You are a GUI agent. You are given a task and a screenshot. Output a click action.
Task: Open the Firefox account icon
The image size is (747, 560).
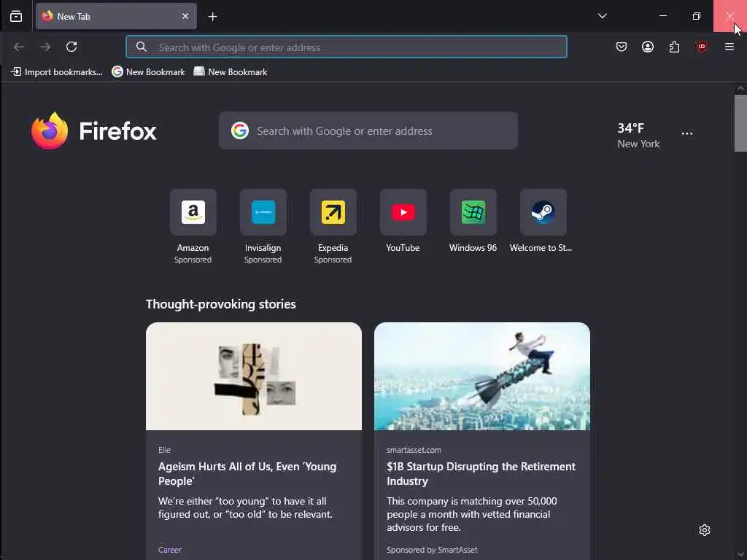point(648,47)
